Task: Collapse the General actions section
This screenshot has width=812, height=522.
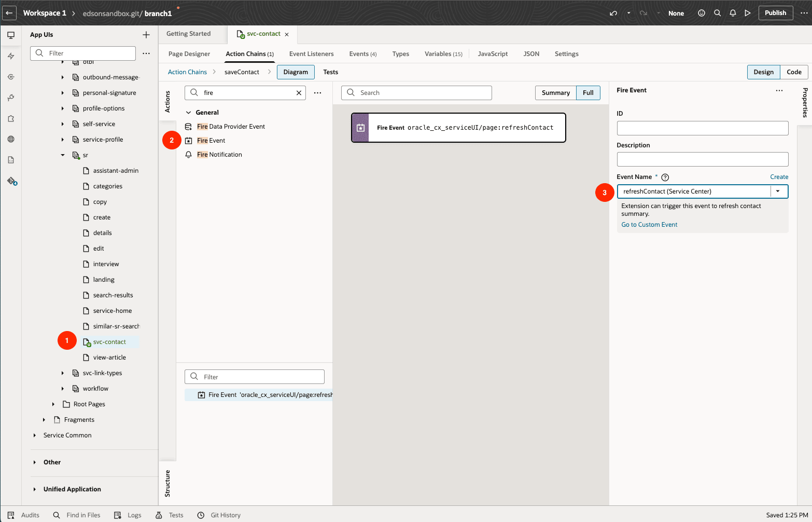Action: pyautogui.click(x=189, y=112)
